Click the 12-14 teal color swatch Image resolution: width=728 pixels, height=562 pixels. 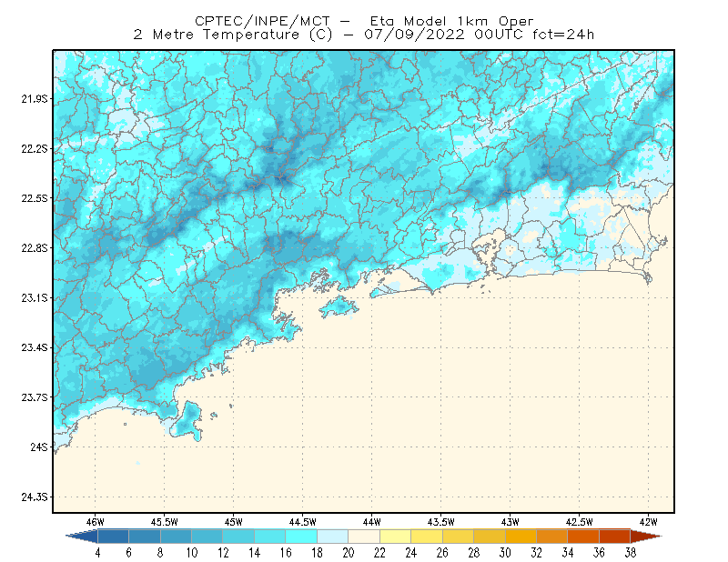click(238, 537)
